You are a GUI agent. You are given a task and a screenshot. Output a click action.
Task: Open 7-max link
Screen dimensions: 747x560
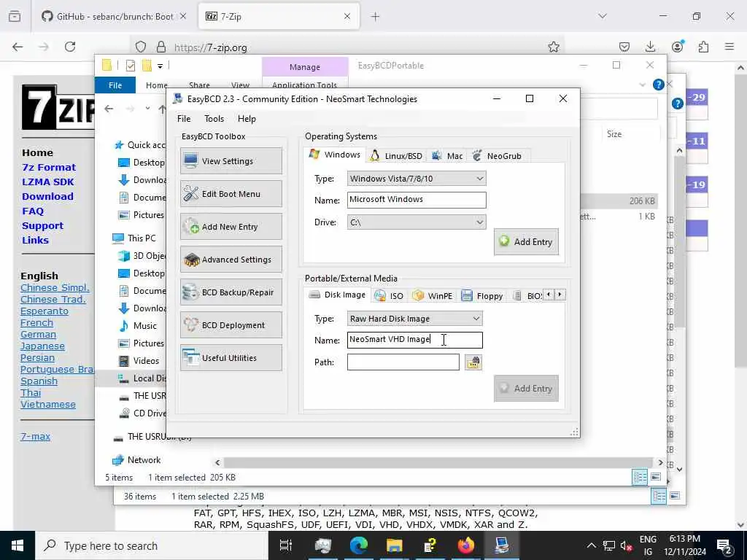point(35,436)
